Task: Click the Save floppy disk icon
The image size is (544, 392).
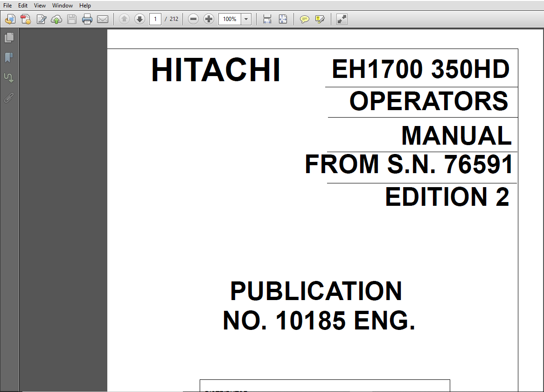Action: coord(72,19)
